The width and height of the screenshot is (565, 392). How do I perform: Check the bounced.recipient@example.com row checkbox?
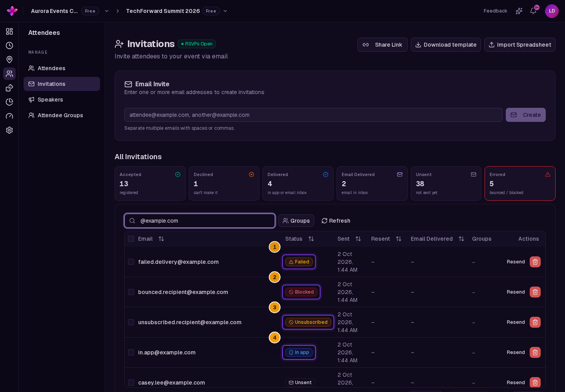(x=131, y=292)
